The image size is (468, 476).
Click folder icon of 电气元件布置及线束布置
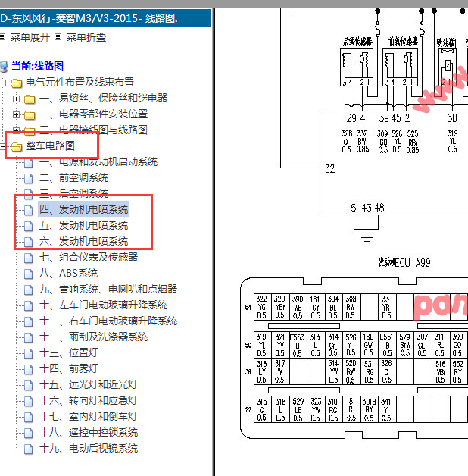pos(17,83)
